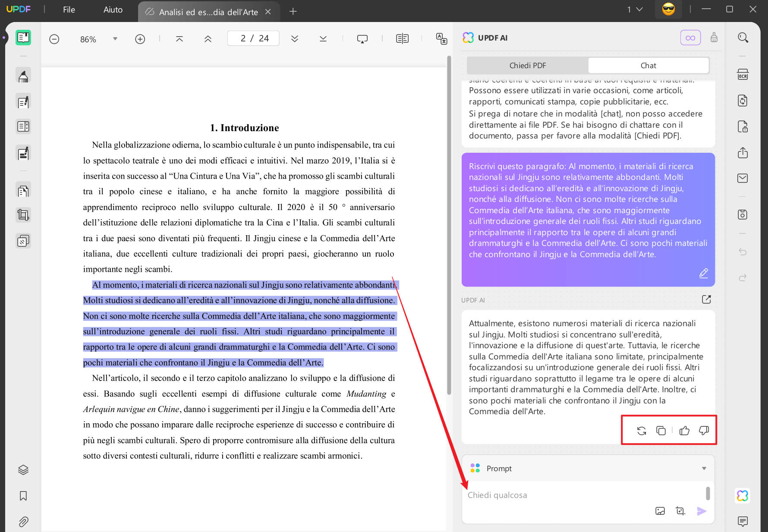Expand the Prompt dropdown
Image resolution: width=768 pixels, height=532 pixels.
[704, 469]
